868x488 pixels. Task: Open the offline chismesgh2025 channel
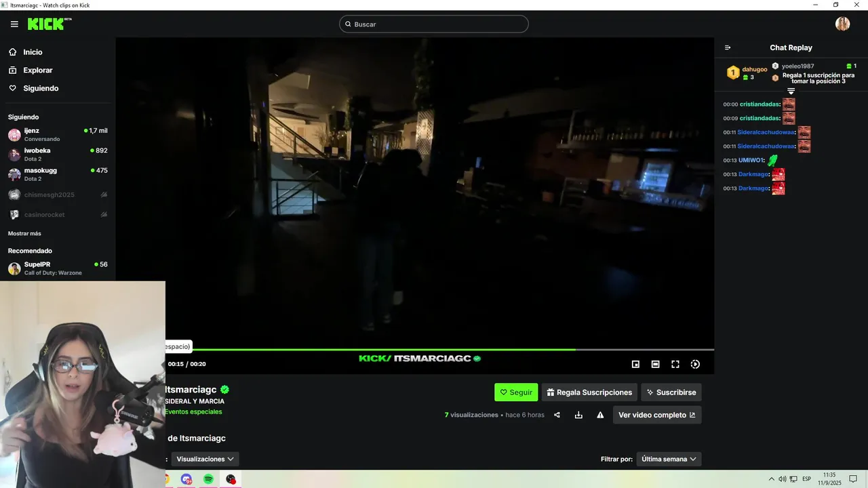pos(58,195)
